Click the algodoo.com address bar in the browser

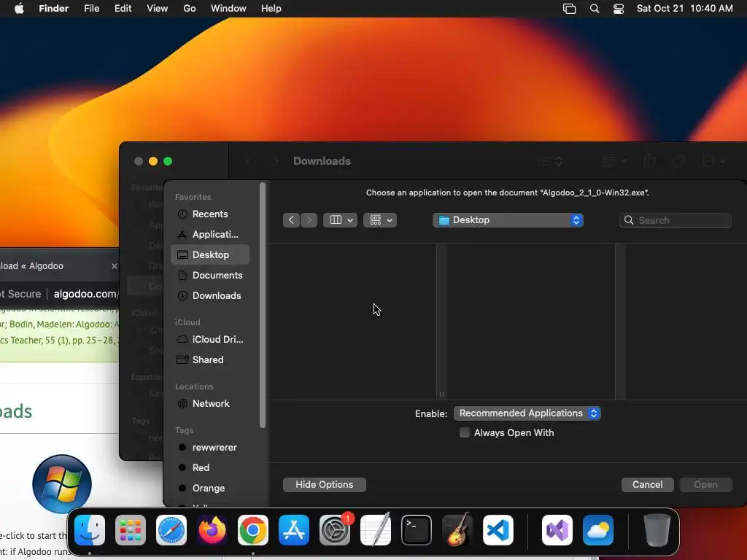click(86, 294)
